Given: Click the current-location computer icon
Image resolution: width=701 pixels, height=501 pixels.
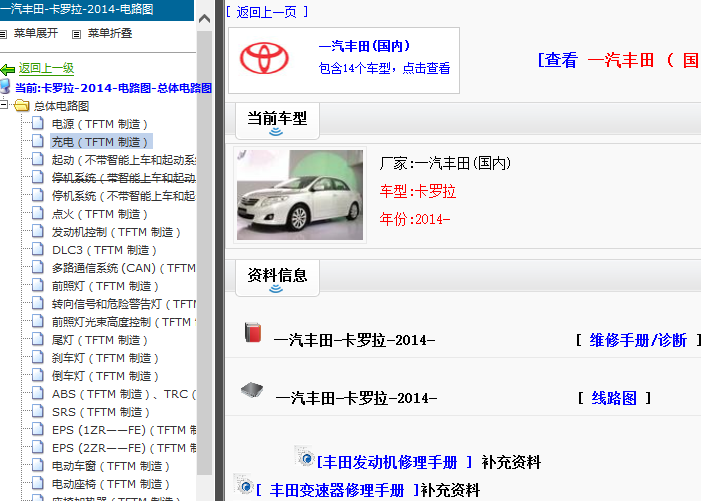Looking at the screenshot, I should [5, 86].
